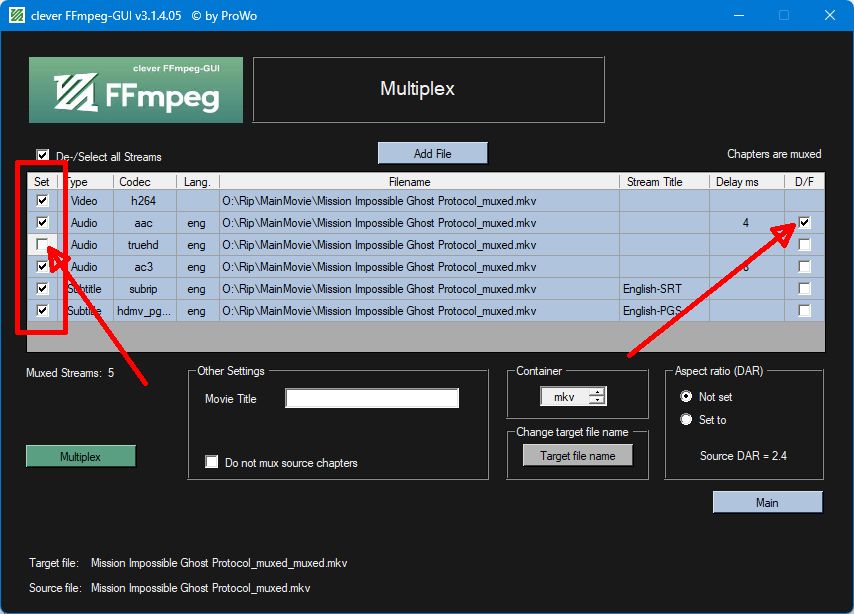Minimize the clever FFmpeg-GUI window
Image resolution: width=854 pixels, height=614 pixels.
click(x=739, y=15)
